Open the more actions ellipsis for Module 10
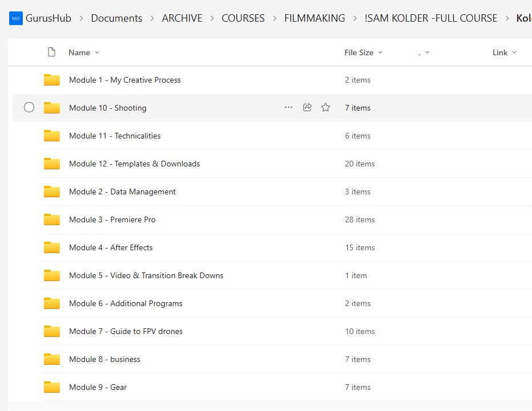532x411 pixels. click(x=289, y=108)
